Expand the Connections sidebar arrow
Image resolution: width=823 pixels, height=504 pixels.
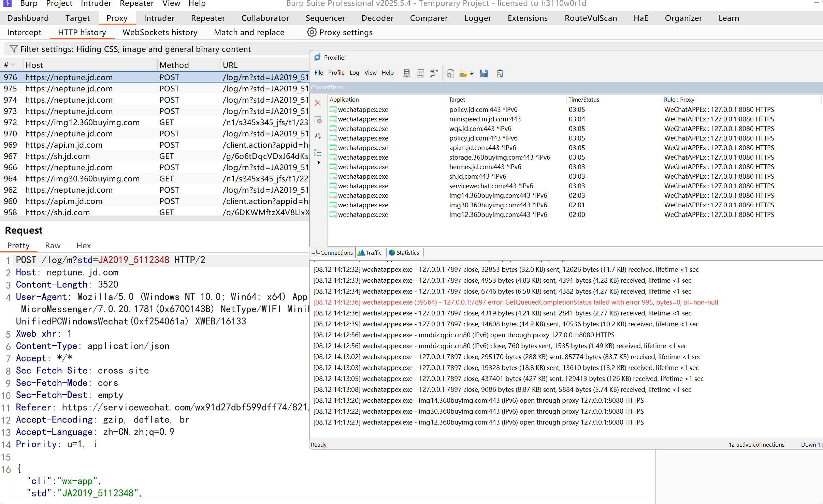pos(319,163)
